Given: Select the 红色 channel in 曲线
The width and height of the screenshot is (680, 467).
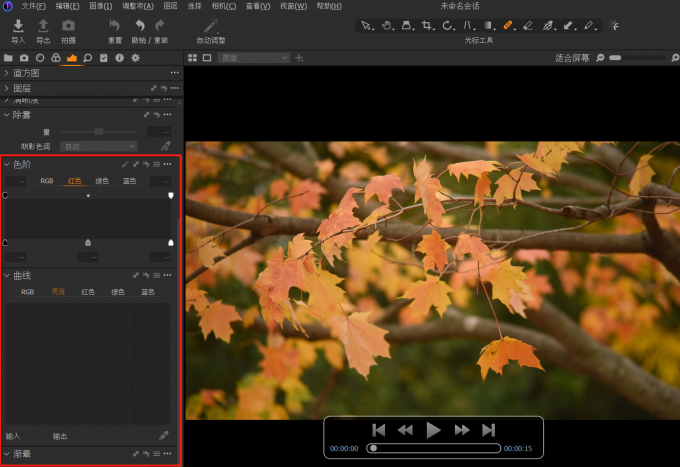Looking at the screenshot, I should click(88, 292).
